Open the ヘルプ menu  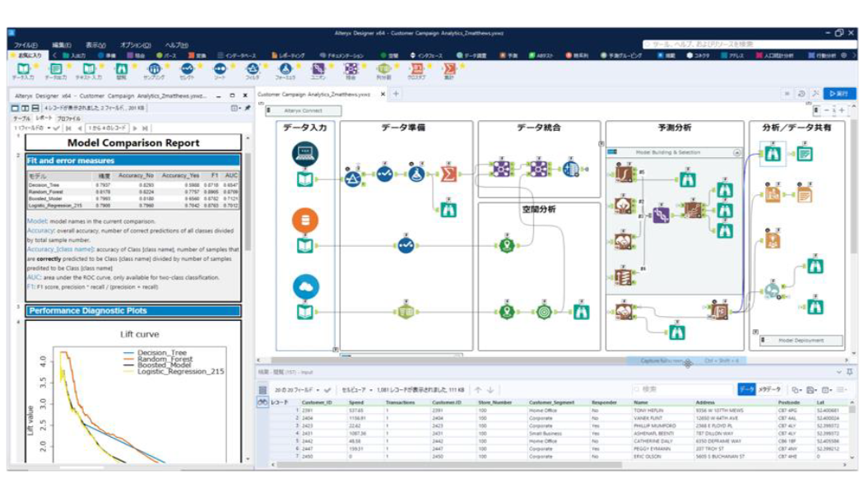point(177,45)
